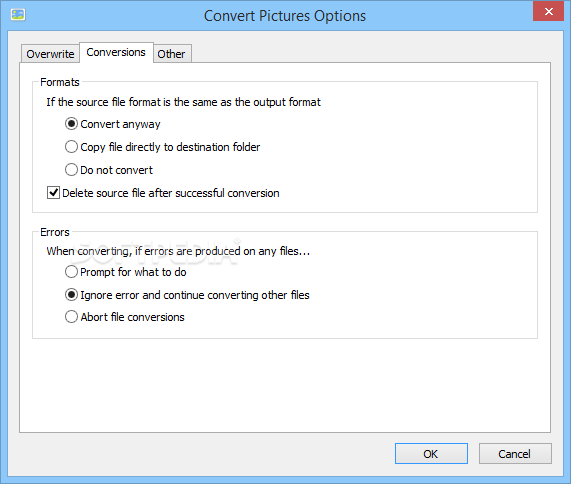Click the Formats group heading
This screenshot has width=571, height=484.
[60, 82]
